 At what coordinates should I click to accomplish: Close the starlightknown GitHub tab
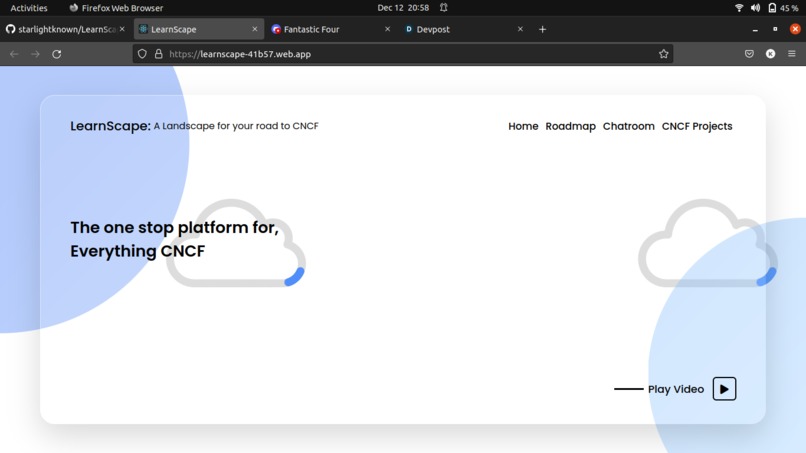pyautogui.click(x=122, y=29)
